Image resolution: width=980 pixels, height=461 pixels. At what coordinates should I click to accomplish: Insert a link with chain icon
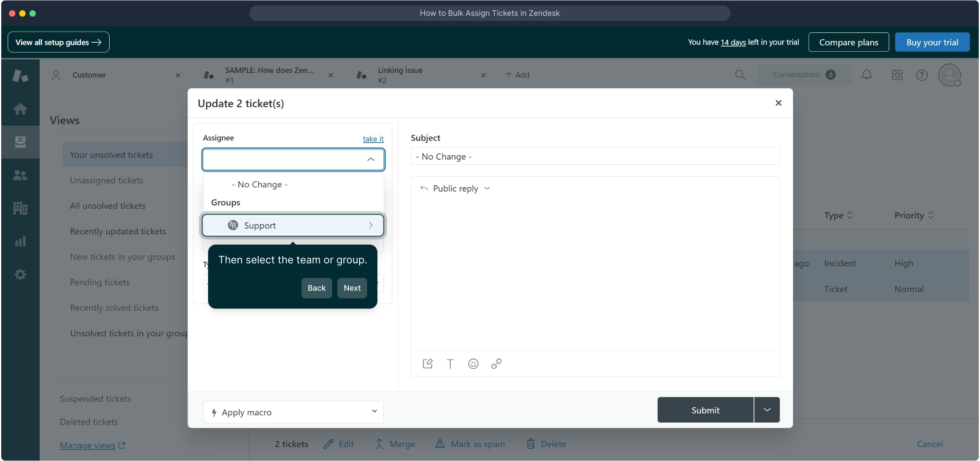click(x=496, y=364)
